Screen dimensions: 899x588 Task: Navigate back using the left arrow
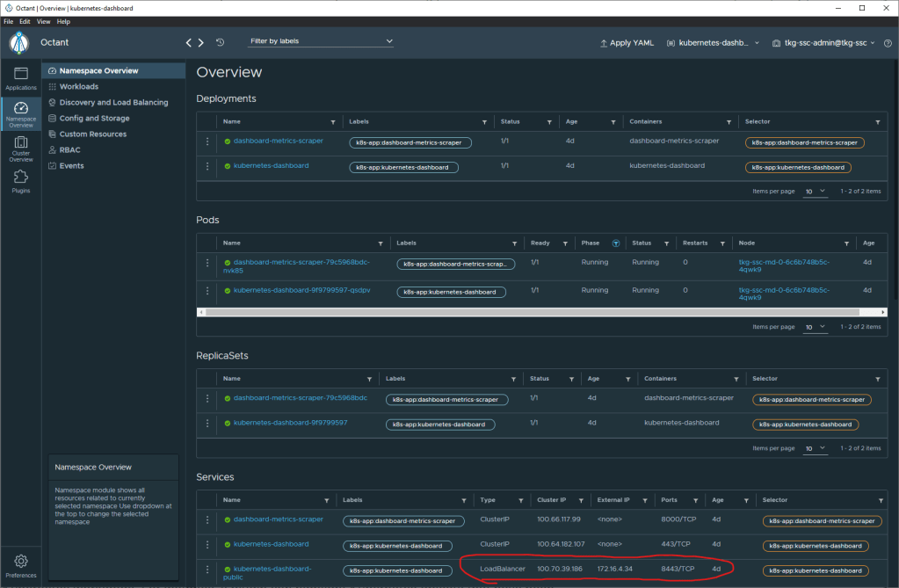point(189,42)
